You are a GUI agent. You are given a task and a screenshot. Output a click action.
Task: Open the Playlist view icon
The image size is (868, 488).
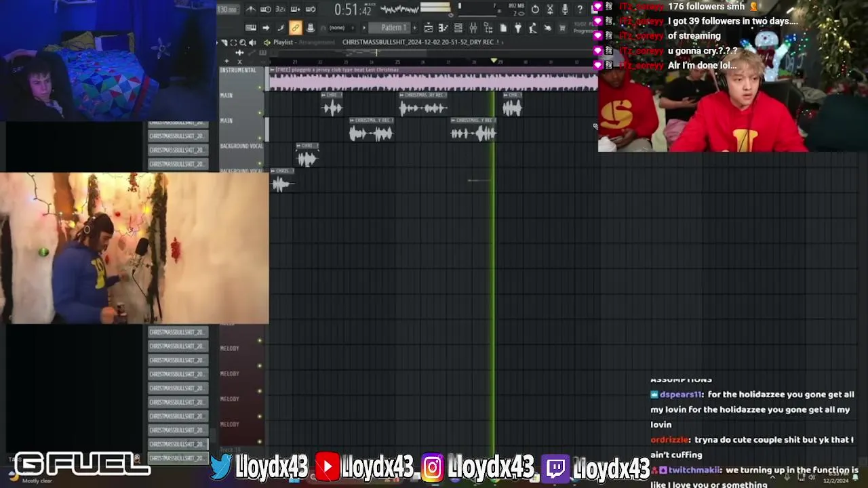pos(429,28)
